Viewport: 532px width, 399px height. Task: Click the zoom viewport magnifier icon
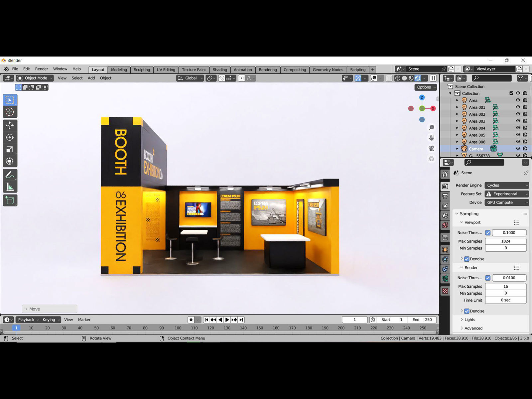432,128
